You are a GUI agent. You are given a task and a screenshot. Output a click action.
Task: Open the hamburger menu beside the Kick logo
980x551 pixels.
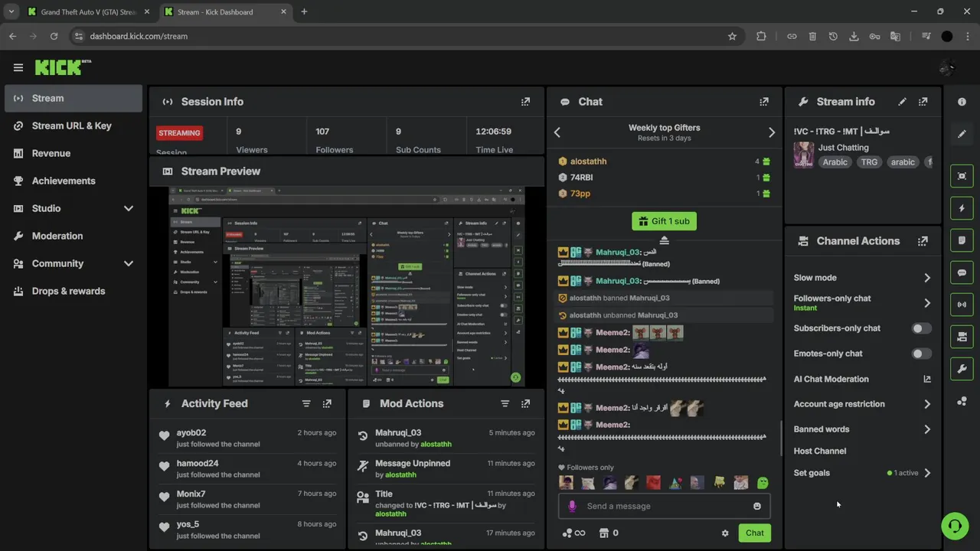click(x=18, y=67)
